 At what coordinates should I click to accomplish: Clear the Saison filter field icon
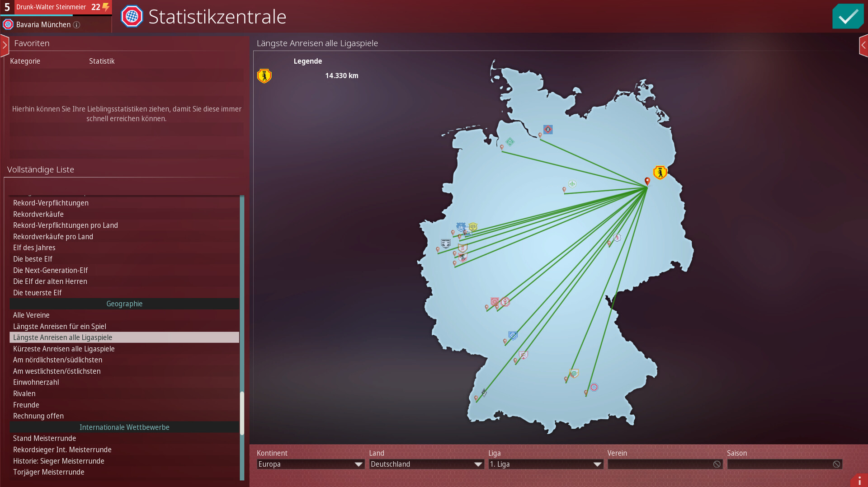click(836, 464)
